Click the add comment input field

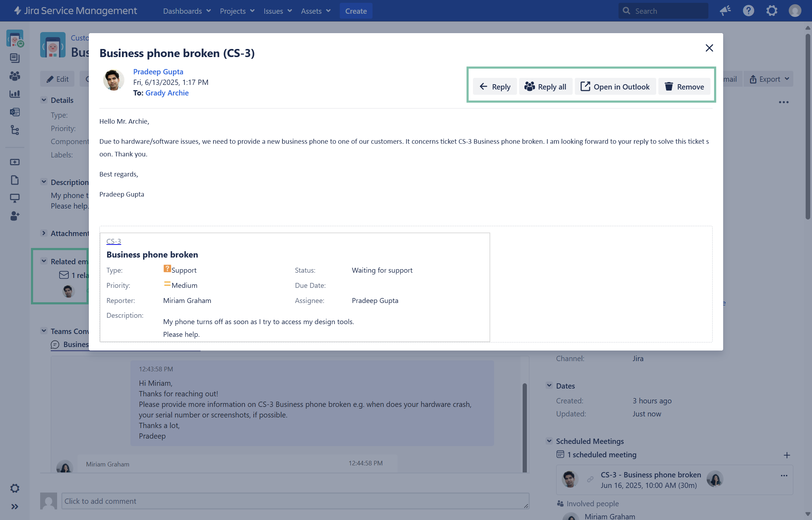295,501
